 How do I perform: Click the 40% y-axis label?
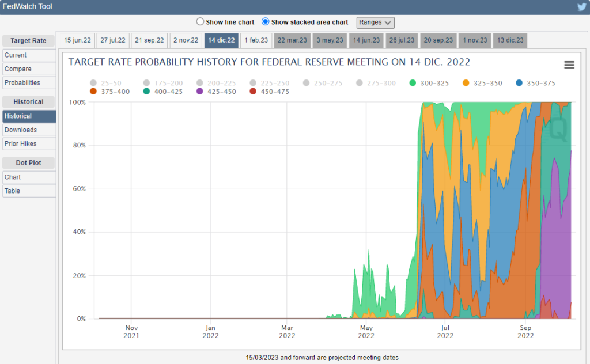[79, 232]
